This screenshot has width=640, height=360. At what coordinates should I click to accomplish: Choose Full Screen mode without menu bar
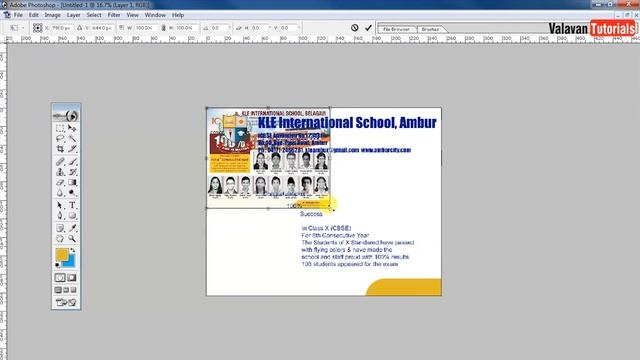(74, 290)
